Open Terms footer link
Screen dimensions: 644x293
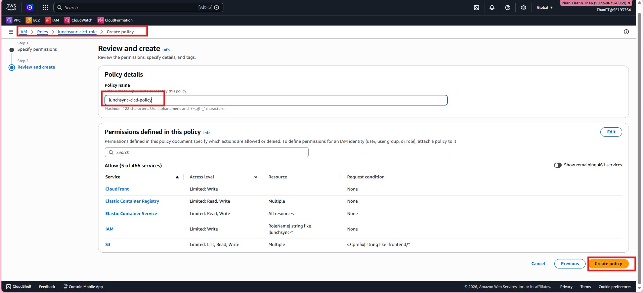coord(586,287)
